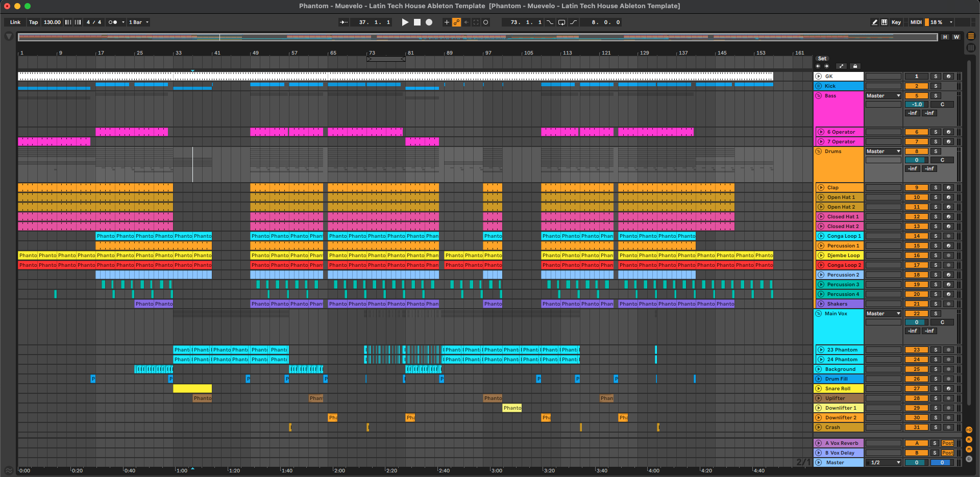
Task: Jump to the Next Locator arrow
Action: coord(826,66)
